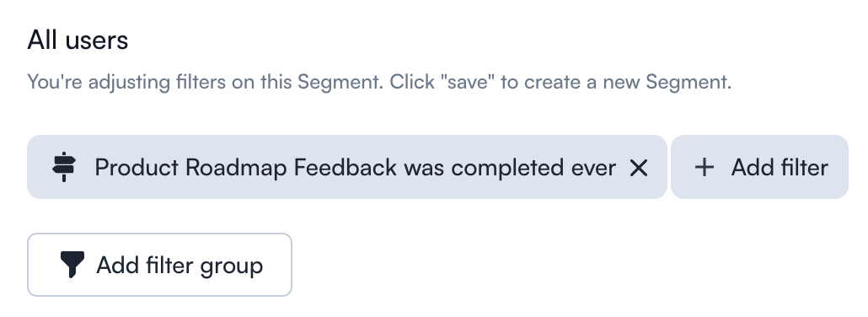868x317 pixels.
Task: Select the All users segment title
Action: 78,40
